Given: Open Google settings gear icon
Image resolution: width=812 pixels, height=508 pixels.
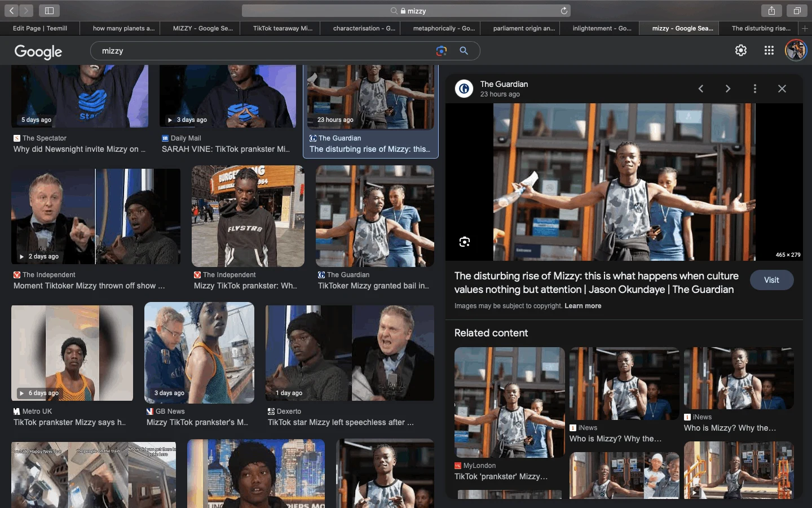Looking at the screenshot, I should 741,50.
